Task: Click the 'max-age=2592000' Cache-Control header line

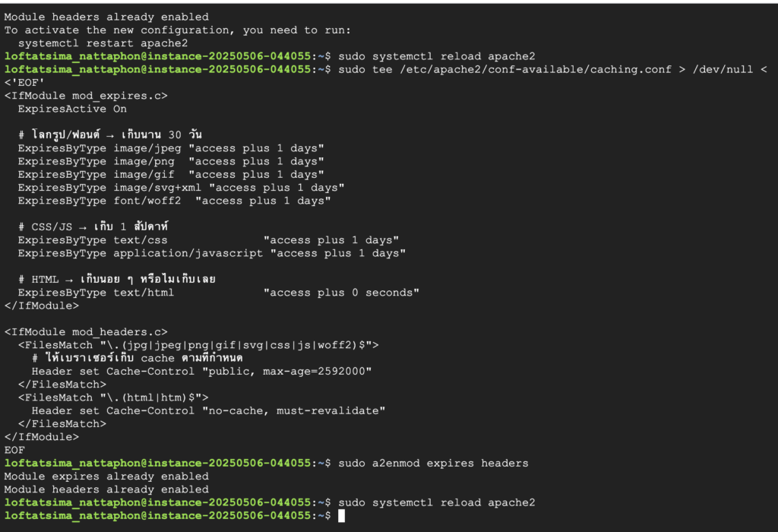Action: [202, 372]
